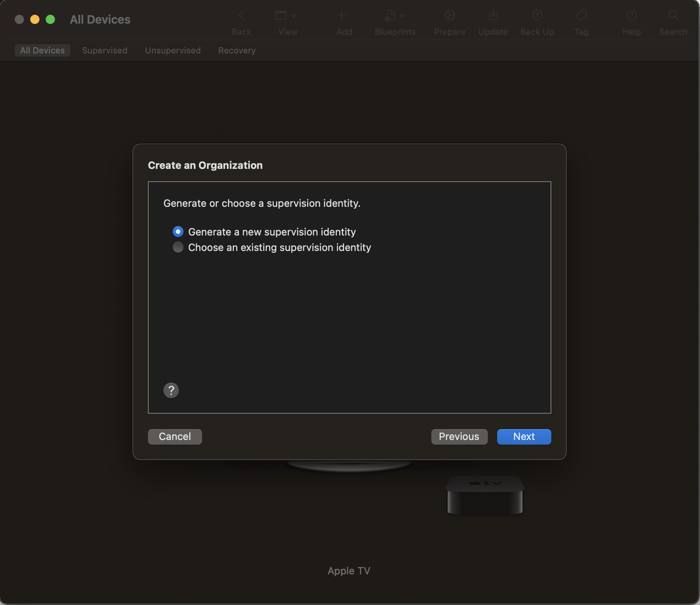
Task: Click the Update download icon
Action: 493,15
